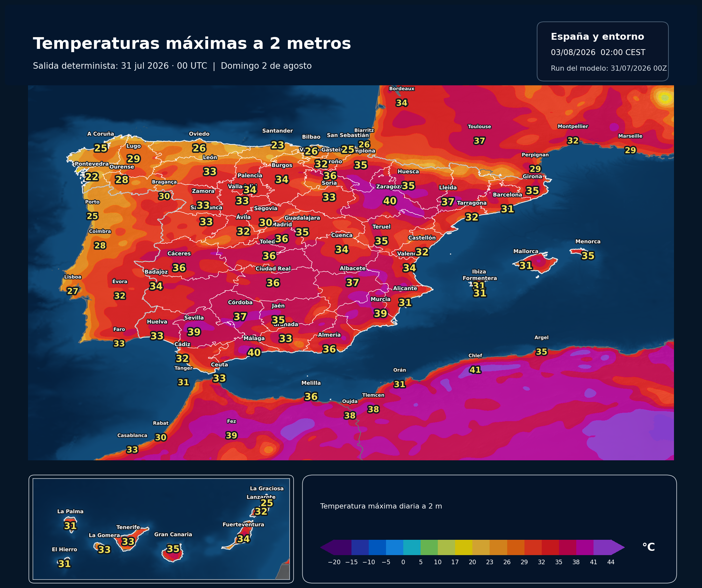The width and height of the screenshot is (702, 588).
Task: Click the 'Tlemcen' city label
Action: point(373,395)
